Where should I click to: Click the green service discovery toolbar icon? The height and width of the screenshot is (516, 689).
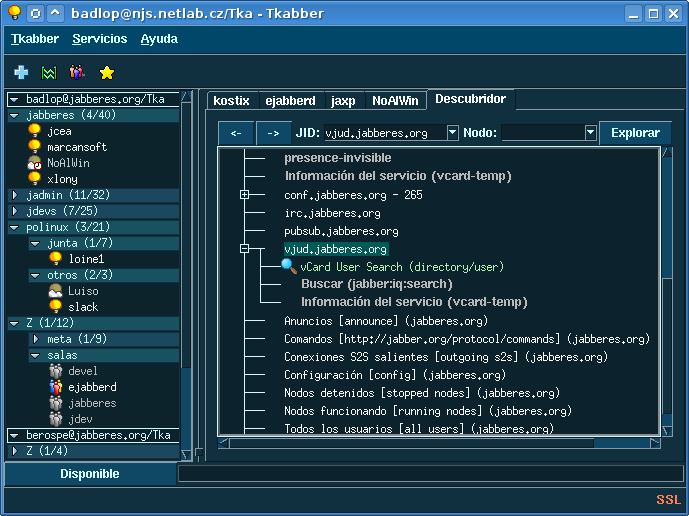[x=48, y=73]
